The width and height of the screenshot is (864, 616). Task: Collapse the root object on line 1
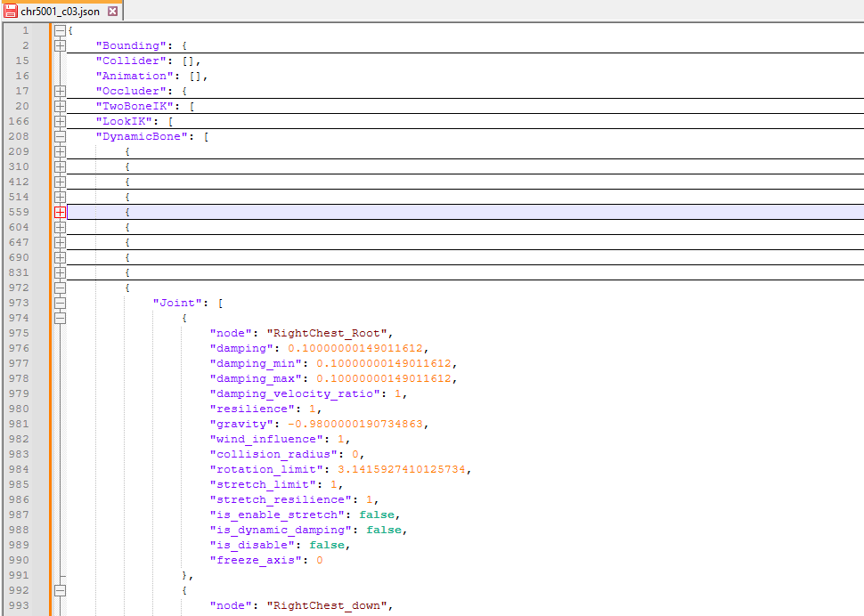60,31
